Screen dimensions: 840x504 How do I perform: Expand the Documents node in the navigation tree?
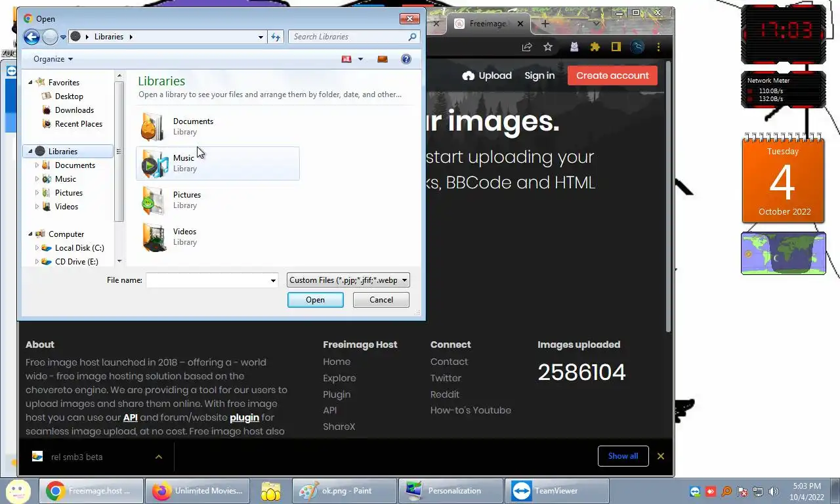coord(37,165)
